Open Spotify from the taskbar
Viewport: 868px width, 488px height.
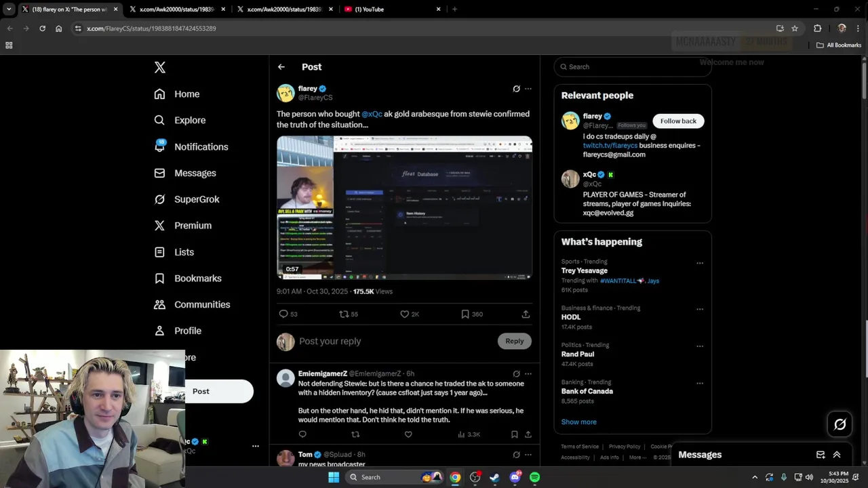(x=534, y=477)
